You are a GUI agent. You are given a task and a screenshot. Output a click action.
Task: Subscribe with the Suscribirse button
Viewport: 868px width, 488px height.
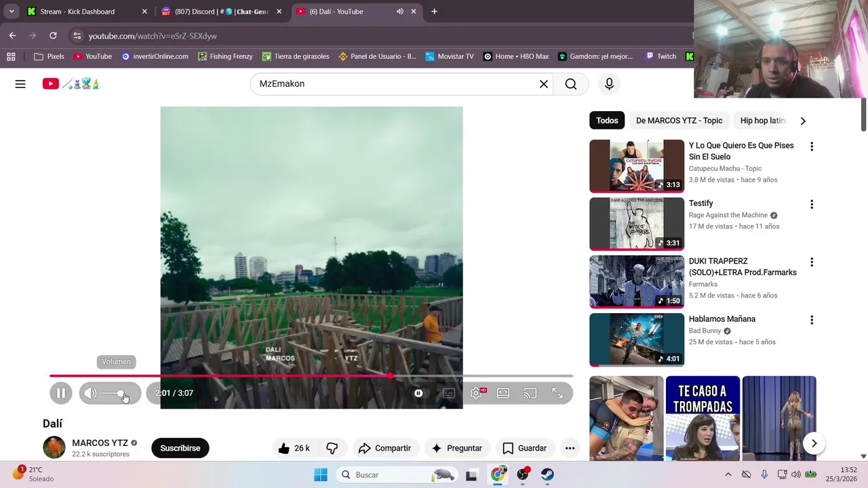click(180, 448)
